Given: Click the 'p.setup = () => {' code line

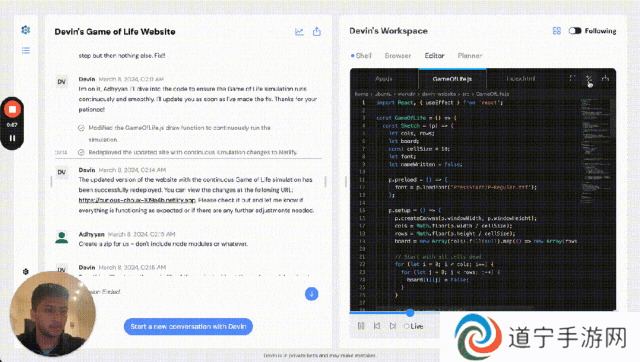Looking at the screenshot, I should 415,210.
